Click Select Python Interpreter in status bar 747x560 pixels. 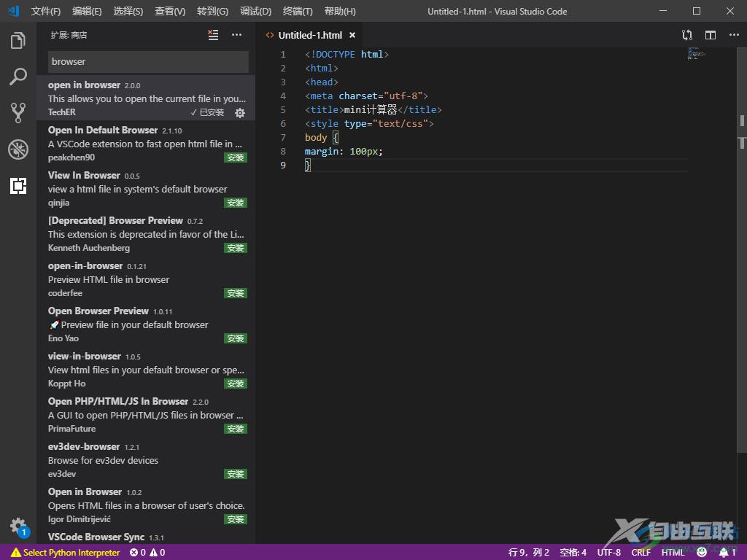tap(65, 553)
